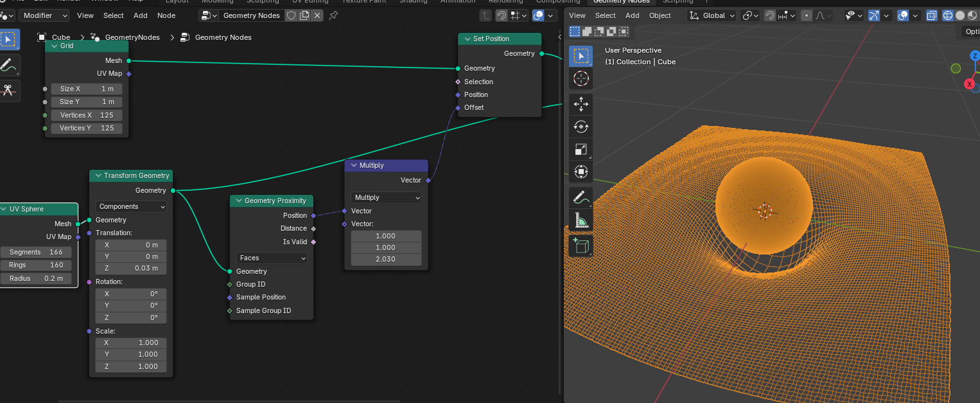980x403 pixels.
Task: Pick the viewport Annotate pencil tool
Action: [581, 198]
